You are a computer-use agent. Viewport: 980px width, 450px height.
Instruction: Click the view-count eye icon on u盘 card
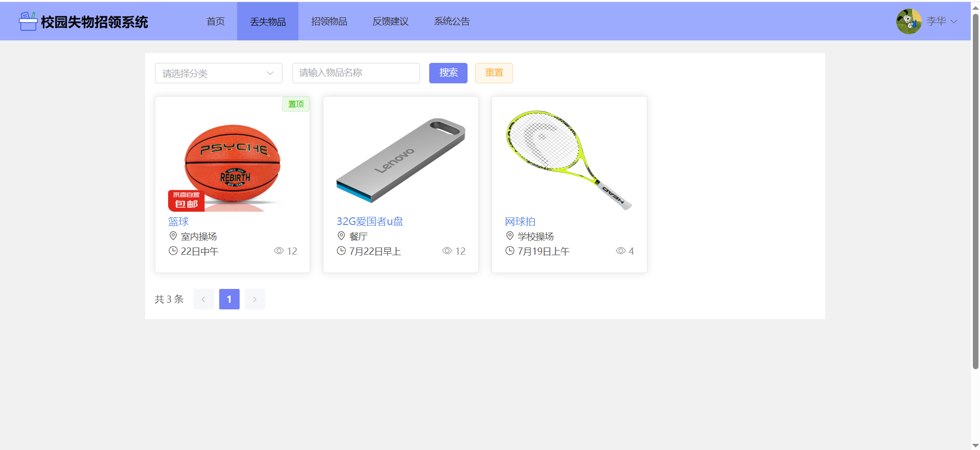[x=447, y=251]
